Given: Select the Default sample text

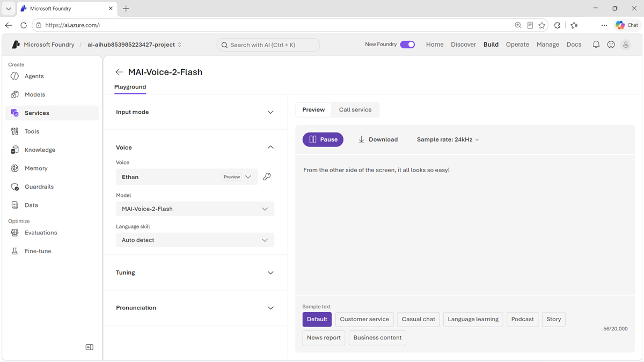Looking at the screenshot, I should tap(317, 319).
